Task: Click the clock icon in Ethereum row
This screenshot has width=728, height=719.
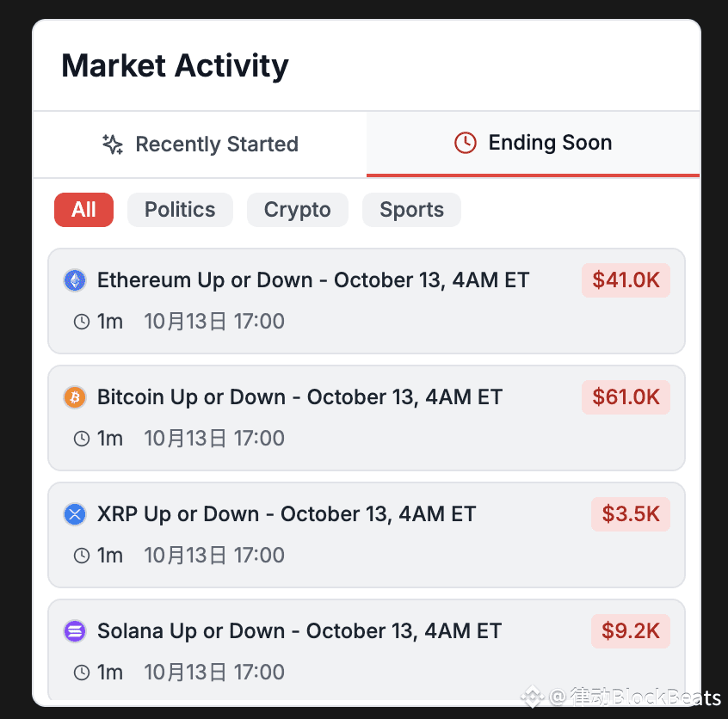Action: [x=82, y=322]
